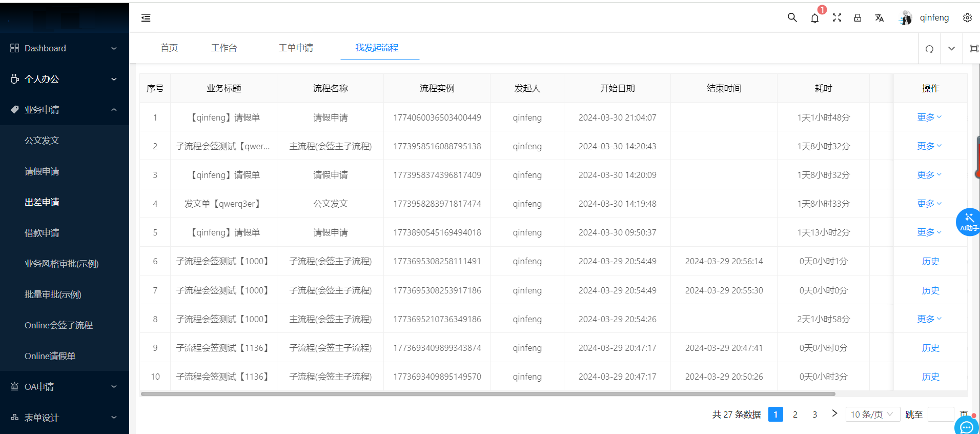Open 历史 link for row 9
Image resolution: width=980 pixels, height=434 pixels.
930,348
